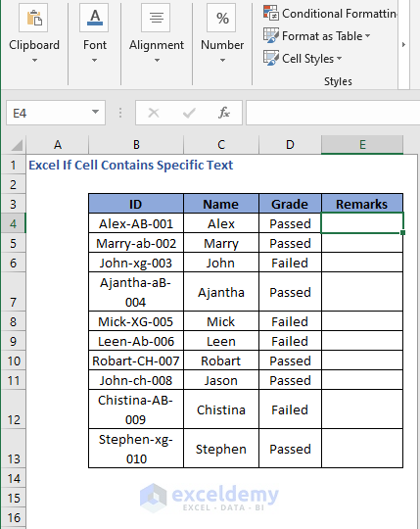Viewport: 420px width, 529px height.
Task: Open the Number percent group icon
Action: tap(221, 18)
